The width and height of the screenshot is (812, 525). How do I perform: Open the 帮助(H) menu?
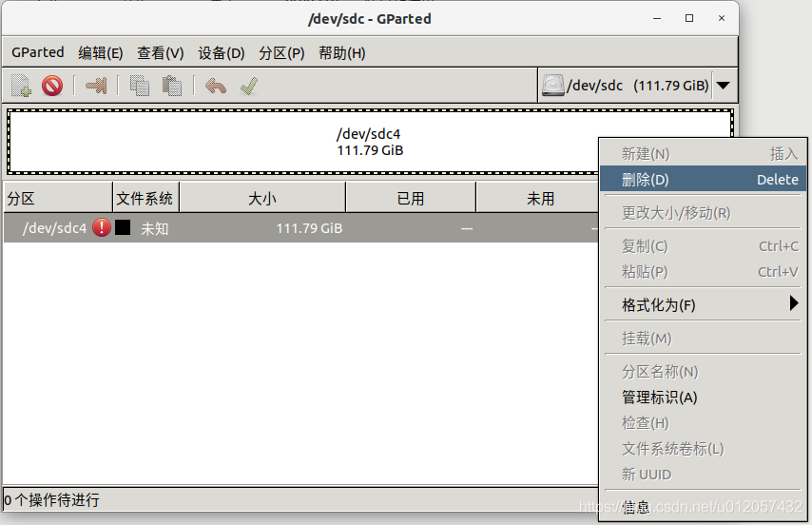pyautogui.click(x=342, y=53)
